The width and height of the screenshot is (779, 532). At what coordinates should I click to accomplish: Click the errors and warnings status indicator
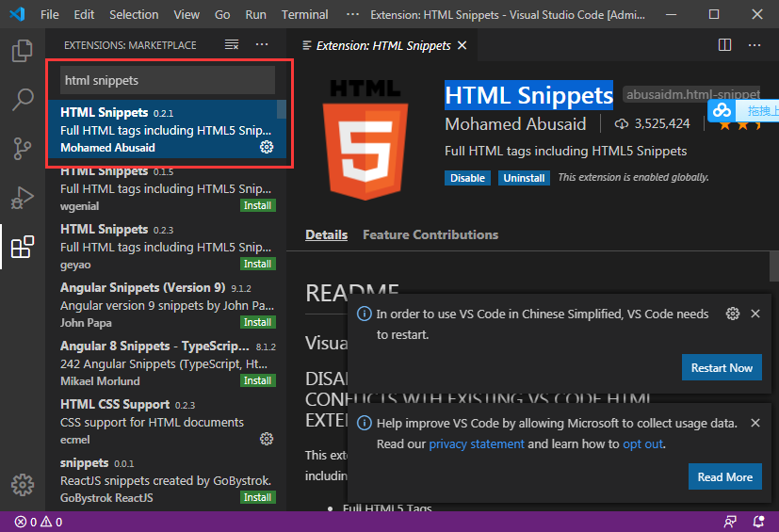39,522
